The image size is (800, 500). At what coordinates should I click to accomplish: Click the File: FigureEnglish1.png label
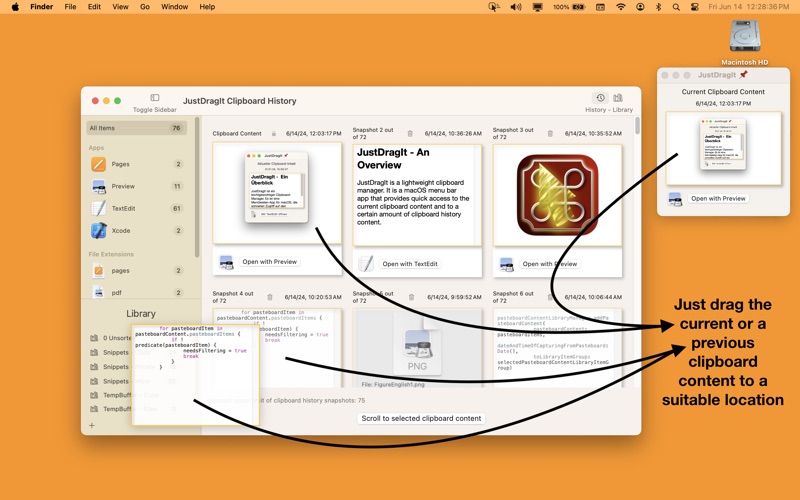[x=393, y=384]
